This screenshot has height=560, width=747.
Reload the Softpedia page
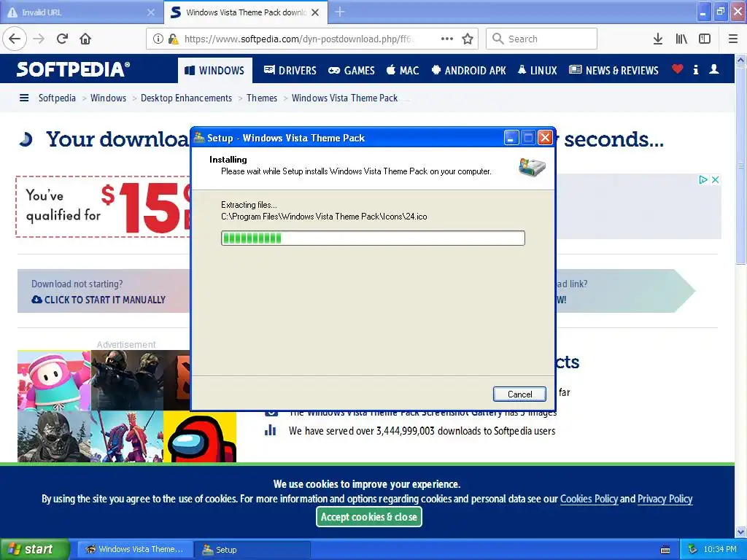tap(62, 39)
